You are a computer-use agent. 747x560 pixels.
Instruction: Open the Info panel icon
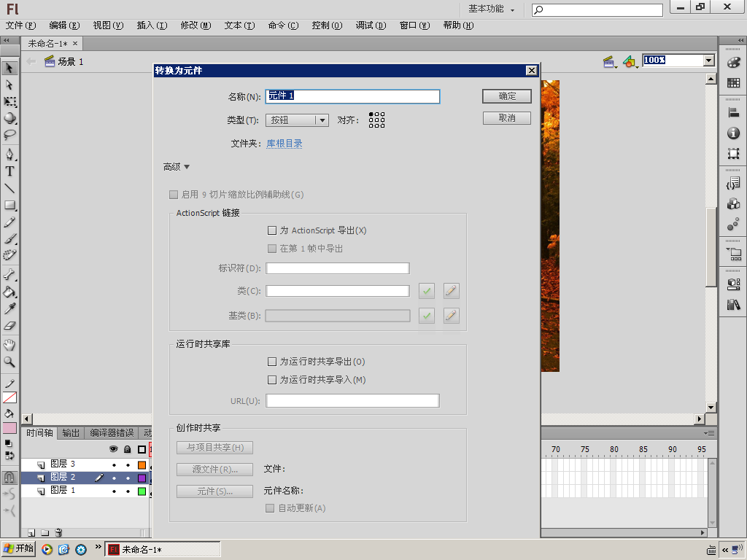coord(734,133)
